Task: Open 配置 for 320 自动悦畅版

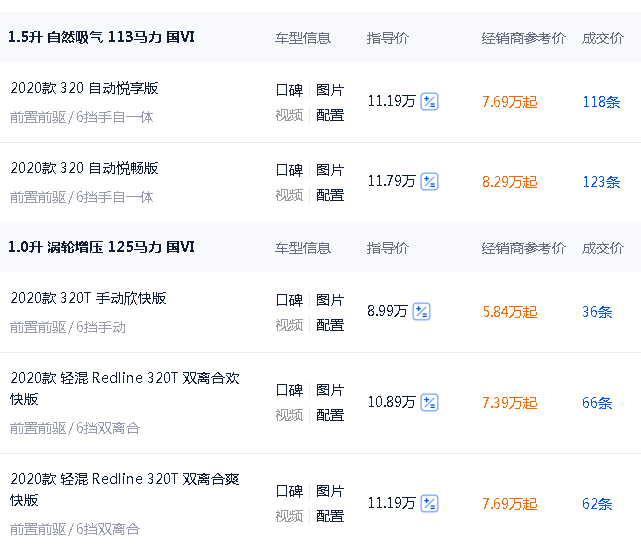Action: (x=330, y=195)
